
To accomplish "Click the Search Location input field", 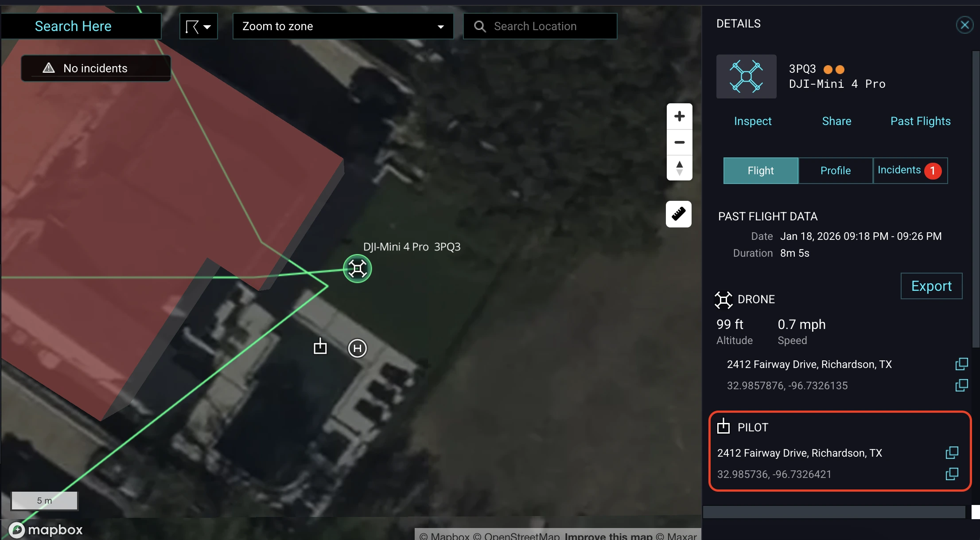I will (x=540, y=26).
